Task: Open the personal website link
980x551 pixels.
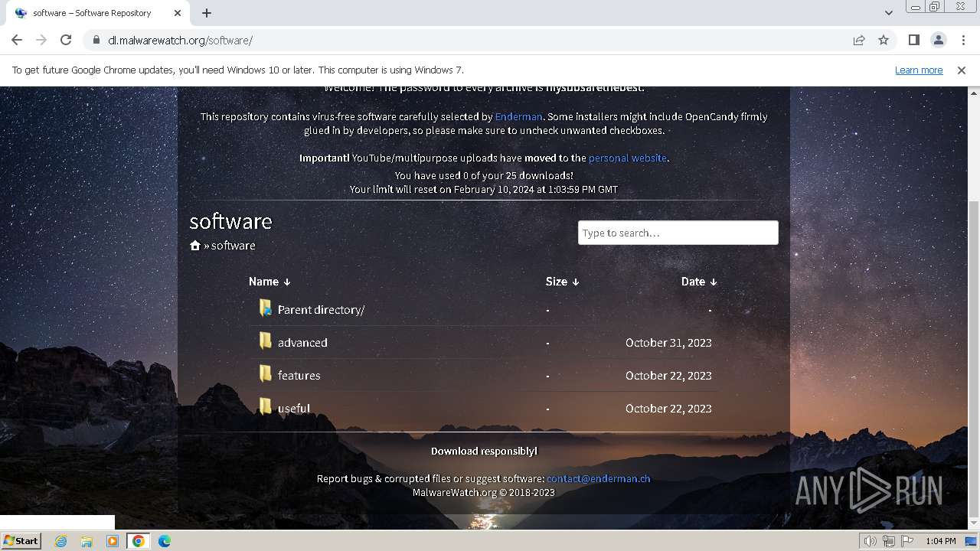Action: (x=628, y=158)
